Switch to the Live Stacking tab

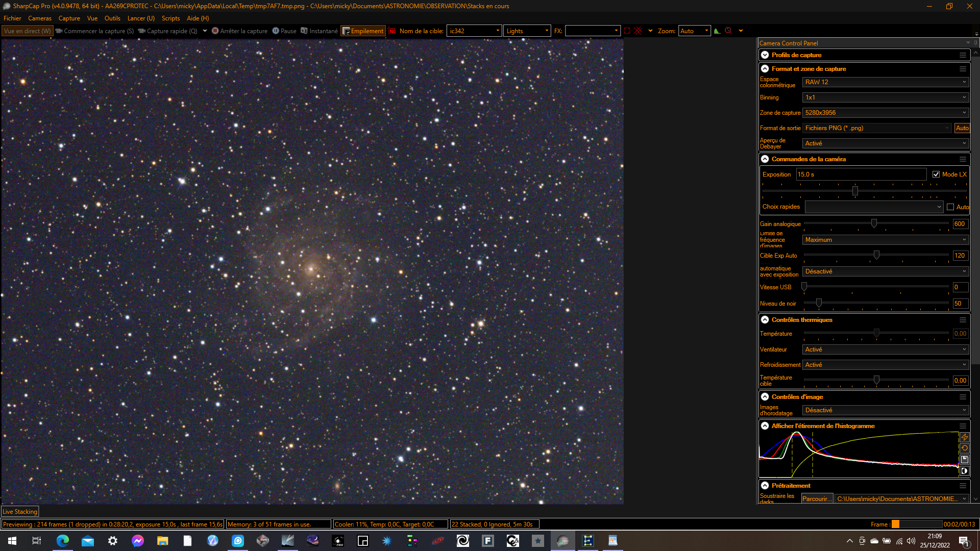click(x=20, y=512)
